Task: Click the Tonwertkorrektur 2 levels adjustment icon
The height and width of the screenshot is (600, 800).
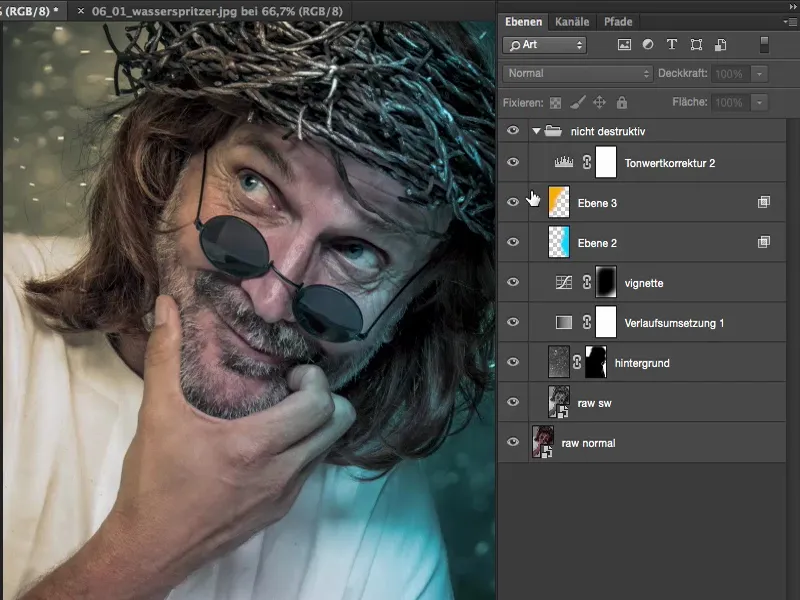Action: (564, 163)
